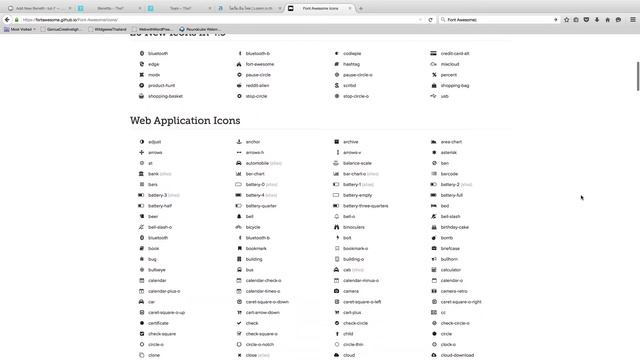Open the Pocket toolbar button
The image size is (640, 360).
pyautogui.click(x=586, y=20)
